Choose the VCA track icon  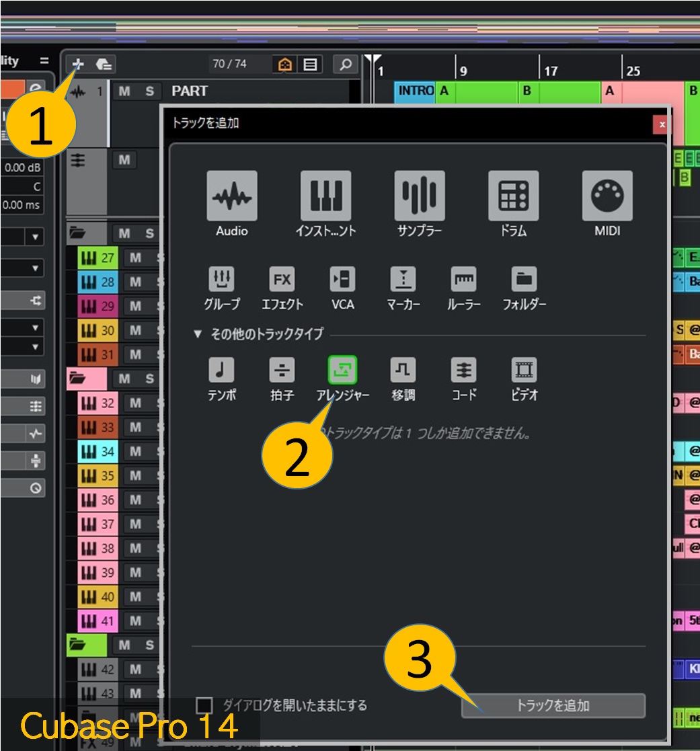tap(342, 279)
